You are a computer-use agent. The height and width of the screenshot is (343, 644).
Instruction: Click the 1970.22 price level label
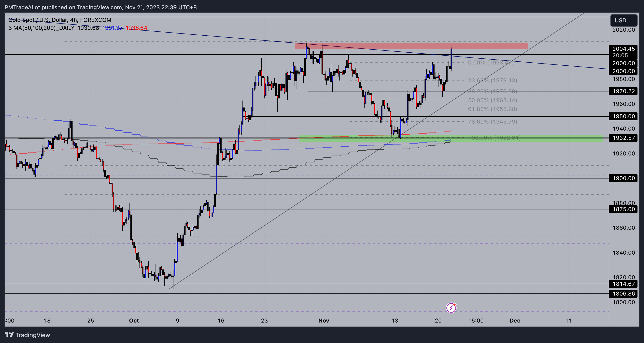[x=624, y=91]
